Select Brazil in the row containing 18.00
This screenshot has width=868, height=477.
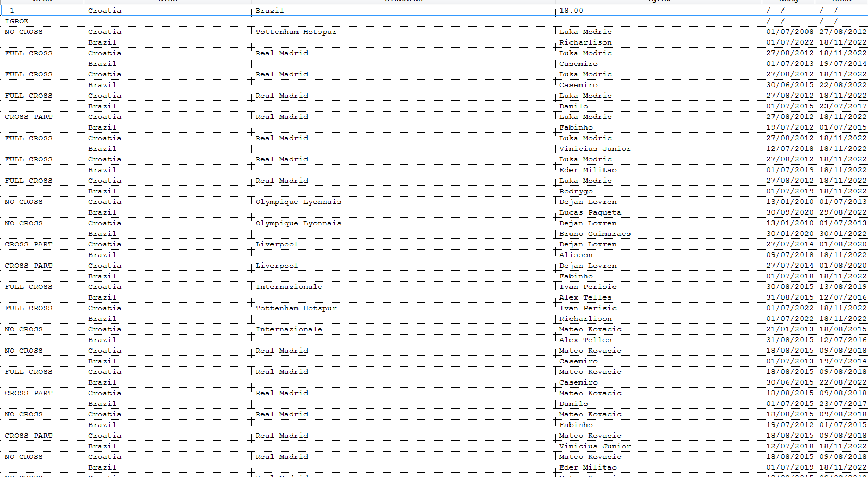click(269, 11)
